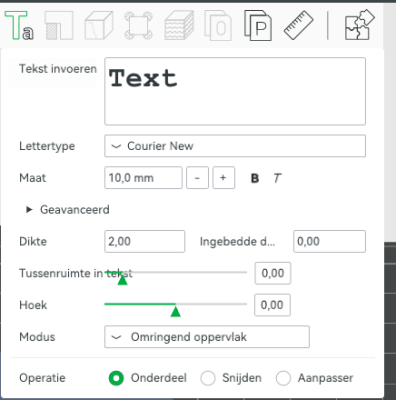This screenshot has height=400, width=396.
Task: Open the Modus Omringend oppervlak dropdown
Action: pyautogui.click(x=207, y=337)
